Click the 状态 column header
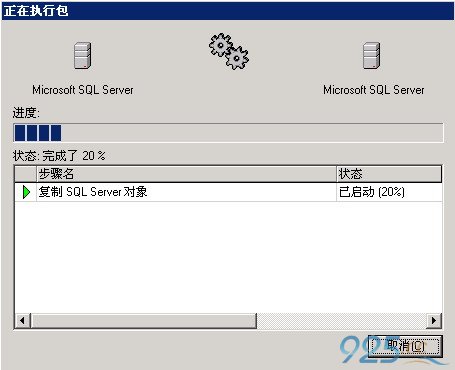Image resolution: width=455 pixels, height=370 pixels. tap(389, 174)
